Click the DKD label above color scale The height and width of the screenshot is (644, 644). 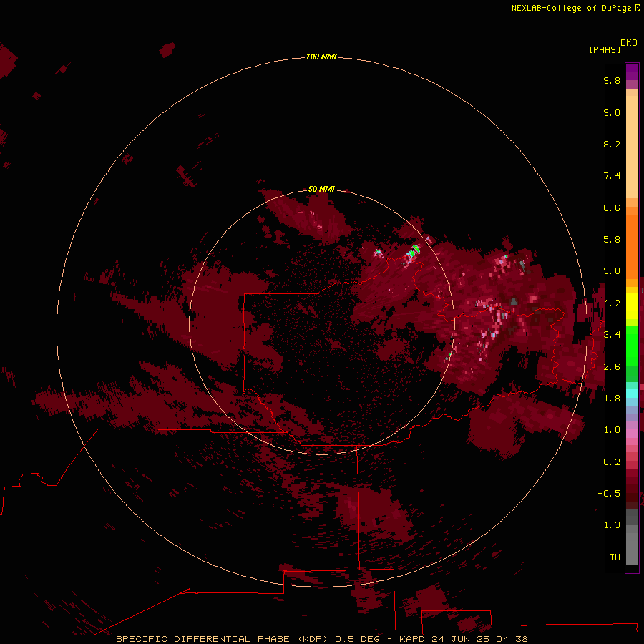pos(628,43)
